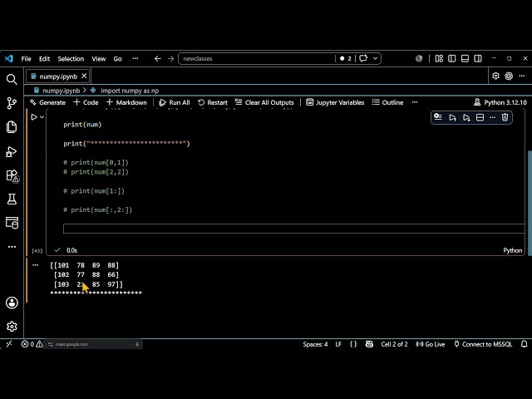The width and height of the screenshot is (532, 399).
Task: Toggle the secondary side bar
Action: pyautogui.click(x=478, y=59)
